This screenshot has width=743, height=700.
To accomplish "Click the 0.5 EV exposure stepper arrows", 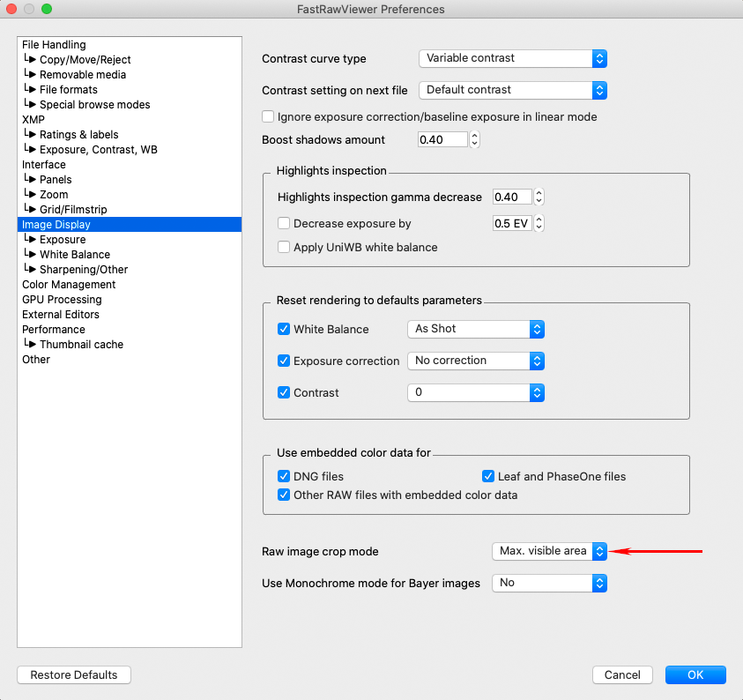I will click(x=539, y=224).
